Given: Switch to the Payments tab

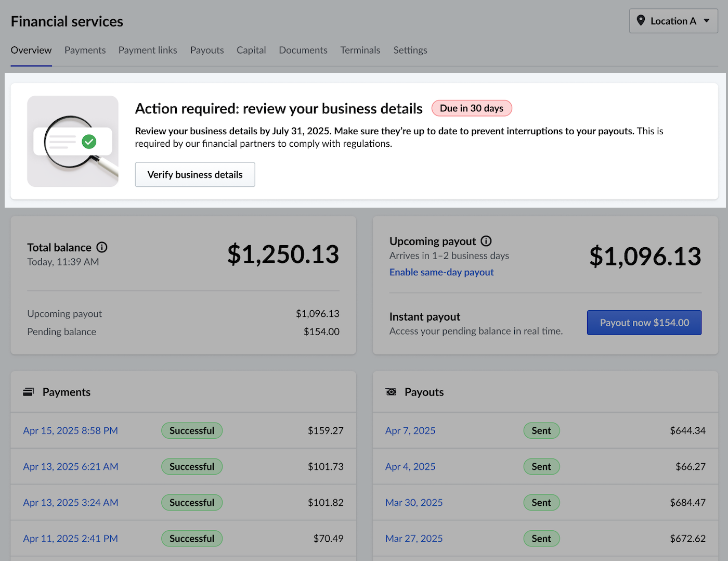Looking at the screenshot, I should click(85, 50).
